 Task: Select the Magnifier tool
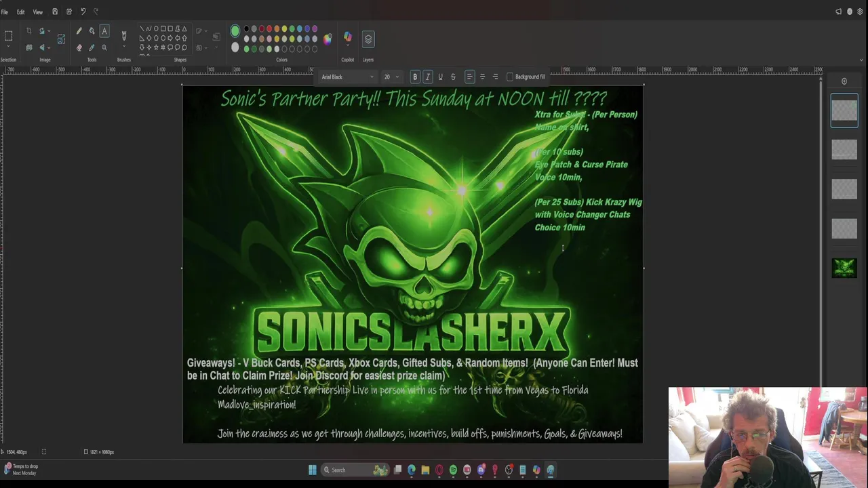[x=104, y=47]
